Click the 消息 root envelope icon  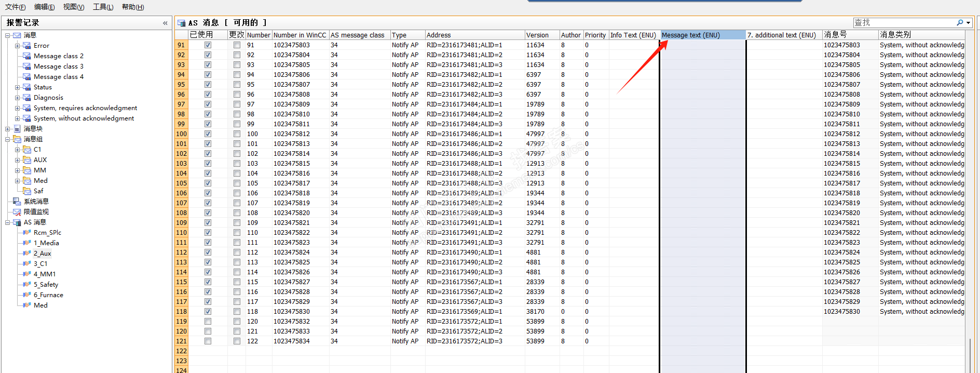coord(17,35)
